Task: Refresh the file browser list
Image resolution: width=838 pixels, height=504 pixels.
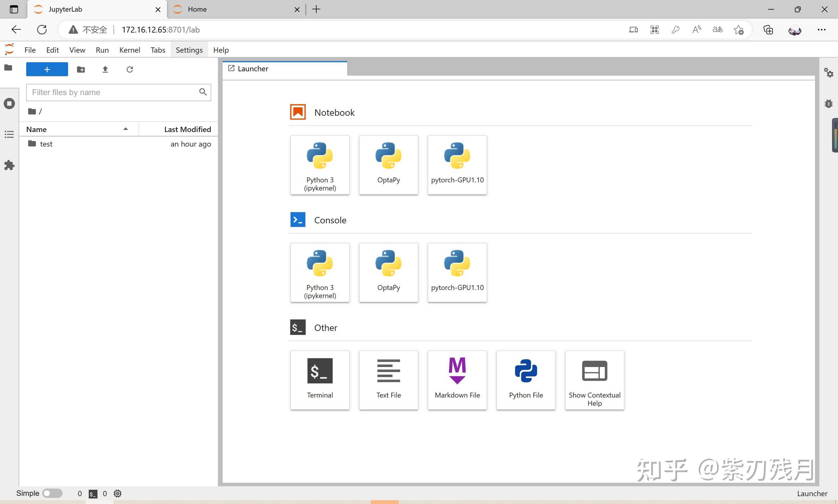Action: click(x=130, y=70)
